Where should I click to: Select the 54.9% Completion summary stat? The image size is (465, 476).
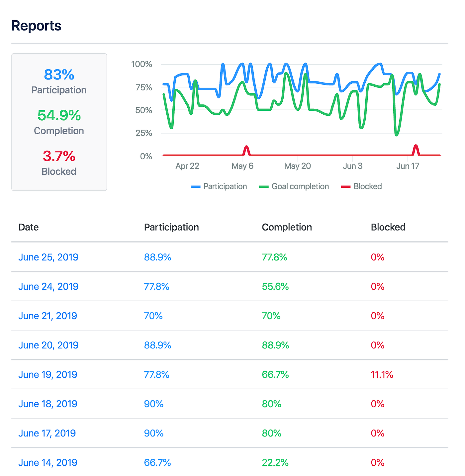pyautogui.click(x=59, y=116)
